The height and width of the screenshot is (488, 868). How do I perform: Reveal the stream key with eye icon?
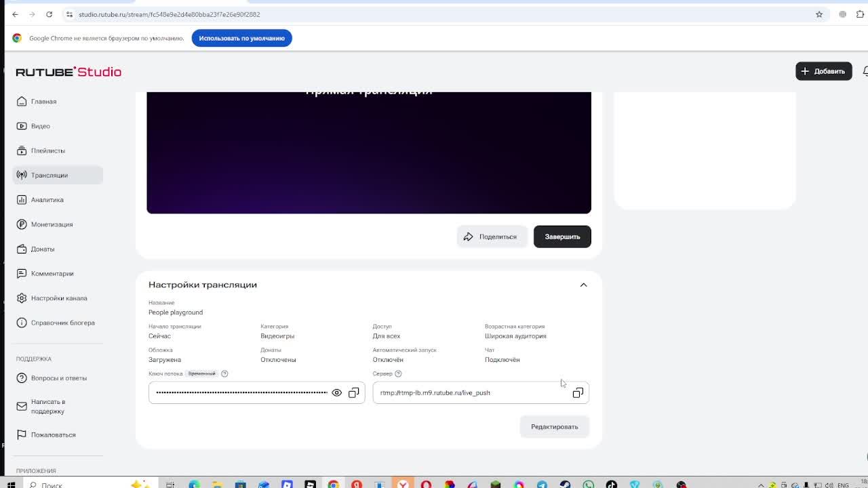coord(336,393)
